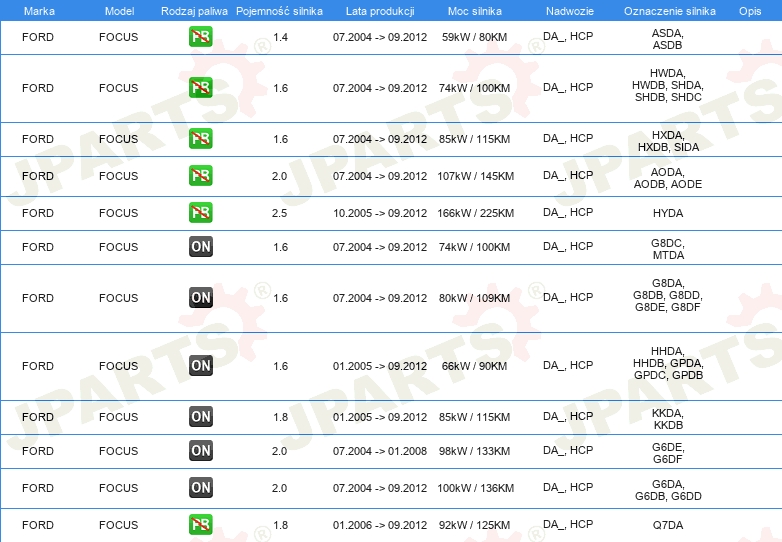782x542 pixels.
Task: Click petrol fuel icon in 1.4 59kW row
Action: tap(200, 37)
